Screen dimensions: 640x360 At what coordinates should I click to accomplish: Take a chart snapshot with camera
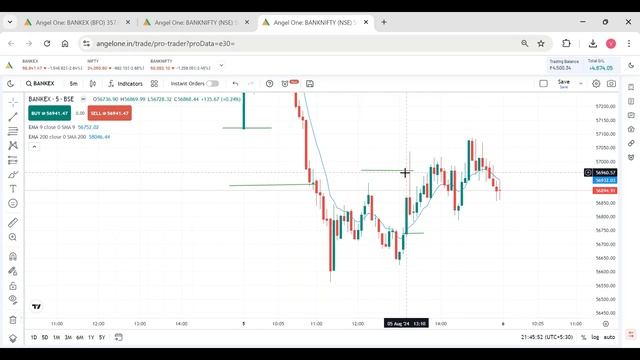611,84
